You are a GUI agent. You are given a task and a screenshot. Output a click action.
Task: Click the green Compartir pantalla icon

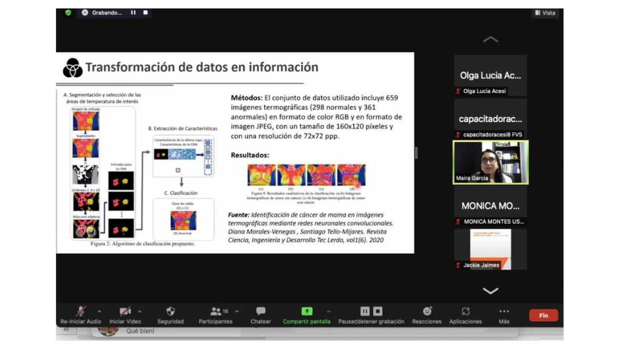click(x=307, y=311)
